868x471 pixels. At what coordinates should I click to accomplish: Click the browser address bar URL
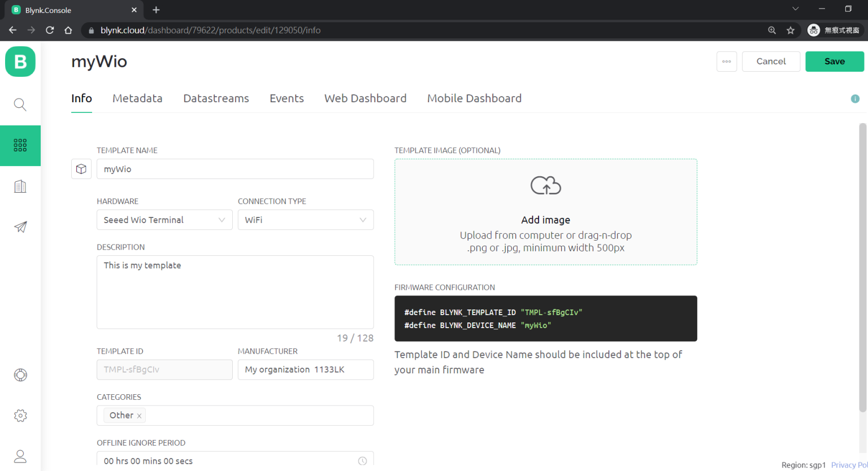point(210,30)
